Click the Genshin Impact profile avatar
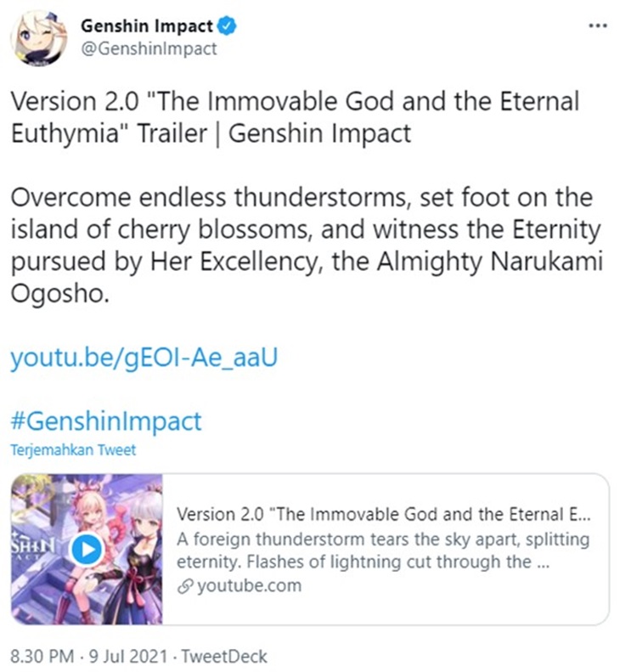The width and height of the screenshot is (620, 672). coord(38,38)
